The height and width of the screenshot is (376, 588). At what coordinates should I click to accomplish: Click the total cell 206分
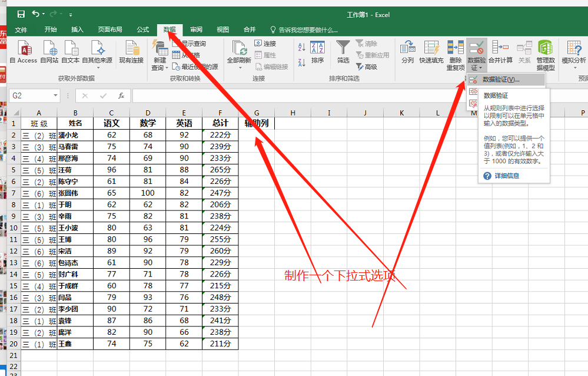tap(220, 205)
